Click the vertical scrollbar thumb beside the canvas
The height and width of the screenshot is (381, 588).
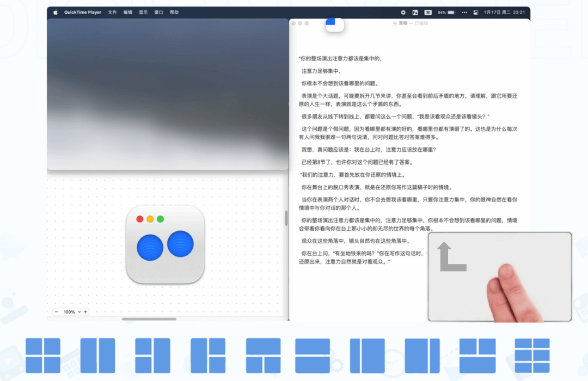286,218
